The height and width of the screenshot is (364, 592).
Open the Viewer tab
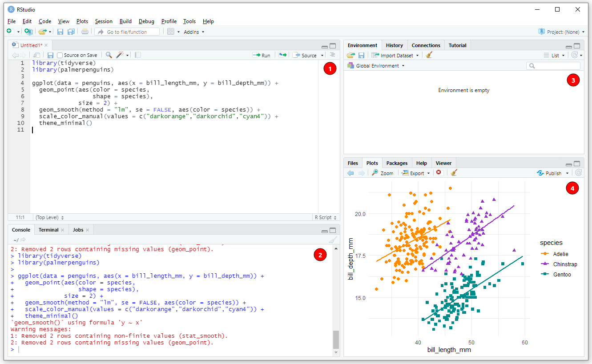pos(443,163)
